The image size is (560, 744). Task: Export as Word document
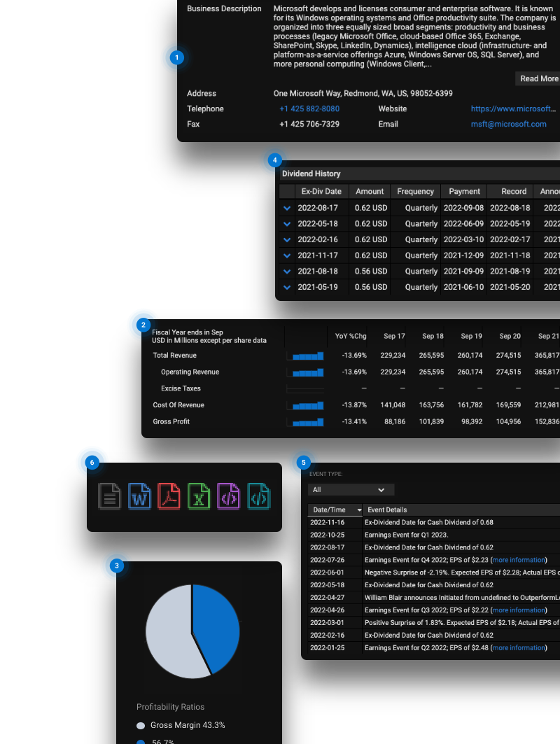(140, 496)
